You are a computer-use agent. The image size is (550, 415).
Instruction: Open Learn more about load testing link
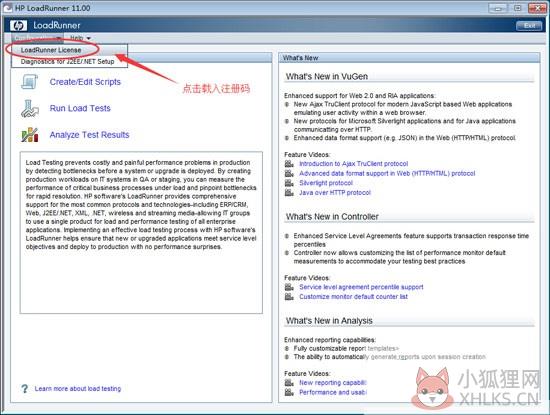pos(78,389)
